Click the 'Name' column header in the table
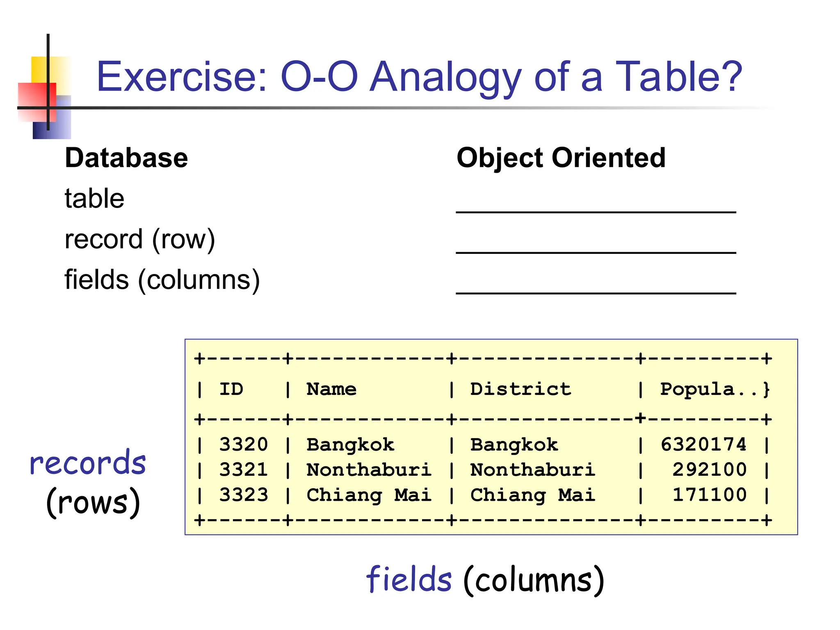 tap(331, 389)
